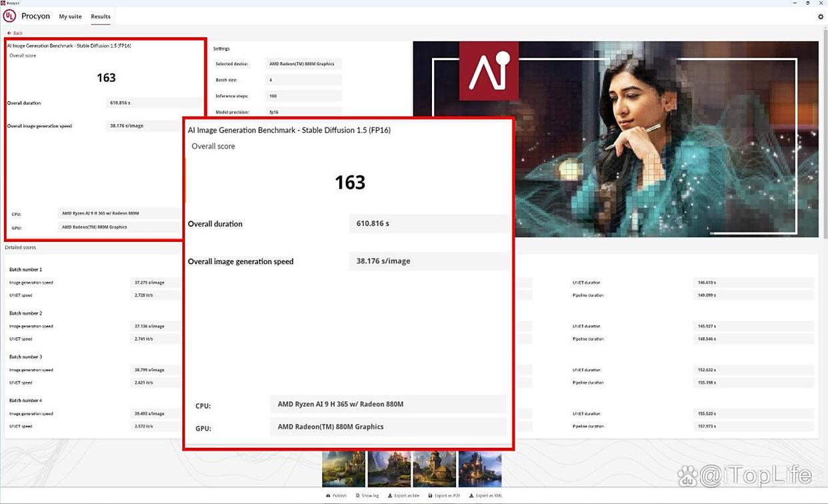This screenshot has width=828, height=504.
Task: Open the fourth night castle thumbnail
Action: click(480, 469)
